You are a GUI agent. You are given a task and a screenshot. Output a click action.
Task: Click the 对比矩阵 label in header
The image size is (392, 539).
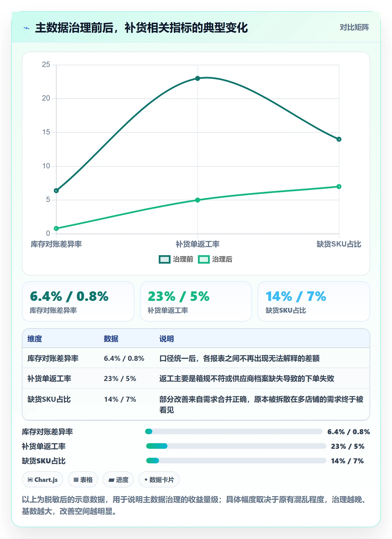pyautogui.click(x=354, y=27)
